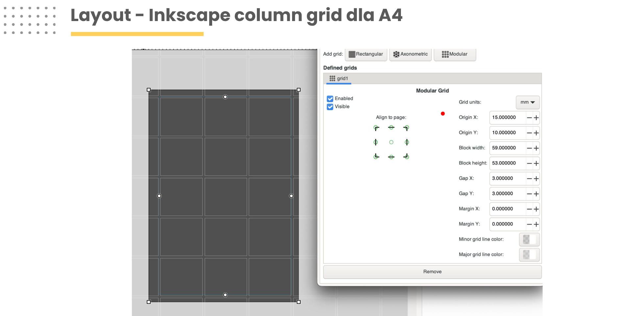Align grid to bottom-left page corner
Screen dimensions: 644x316
[x=376, y=156]
